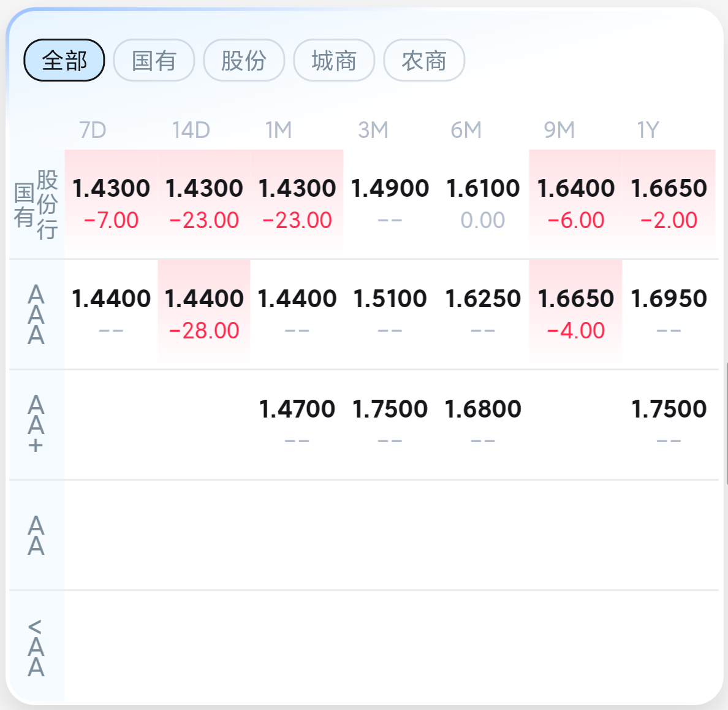This screenshot has width=728, height=710.
Task: Click the AA+ row label
Action: [36, 424]
